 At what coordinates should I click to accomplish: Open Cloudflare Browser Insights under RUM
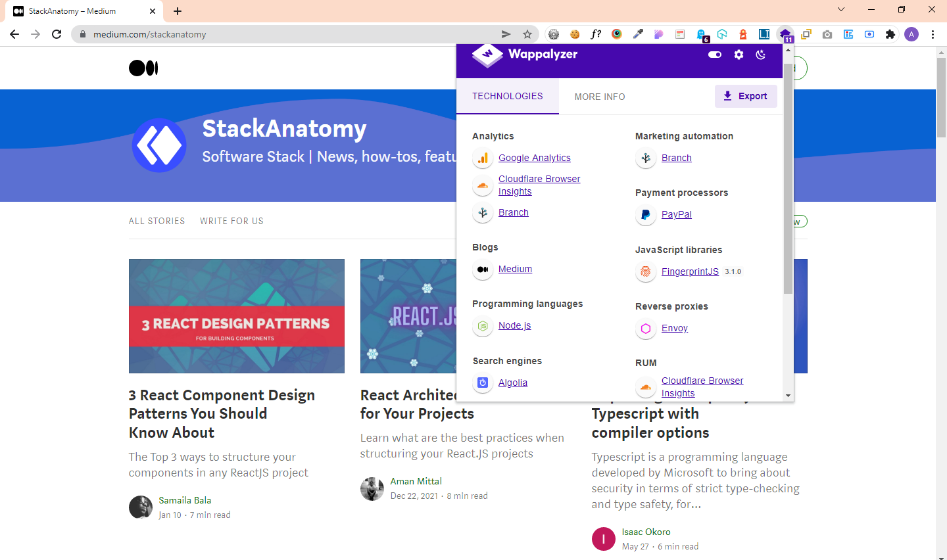pyautogui.click(x=702, y=386)
